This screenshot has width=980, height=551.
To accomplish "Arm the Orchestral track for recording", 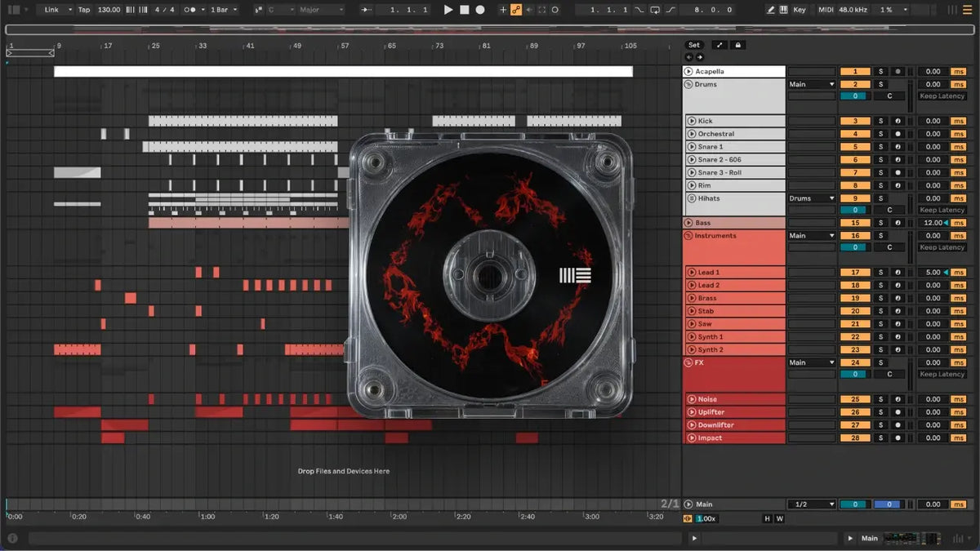I will [x=898, y=134].
